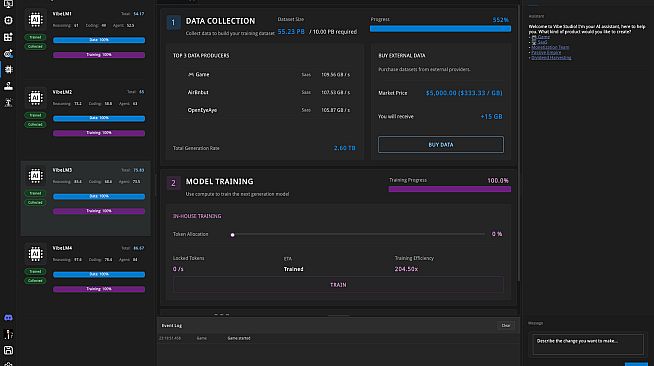This screenshot has height=366, width=654.
Task: Click the 100.0% training progress value
Action: pos(498,180)
